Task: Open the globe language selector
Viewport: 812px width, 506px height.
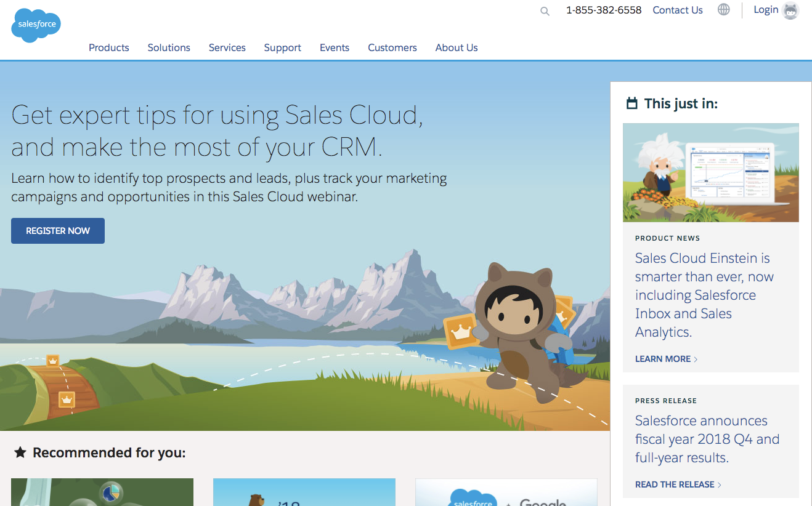Action: [x=724, y=10]
